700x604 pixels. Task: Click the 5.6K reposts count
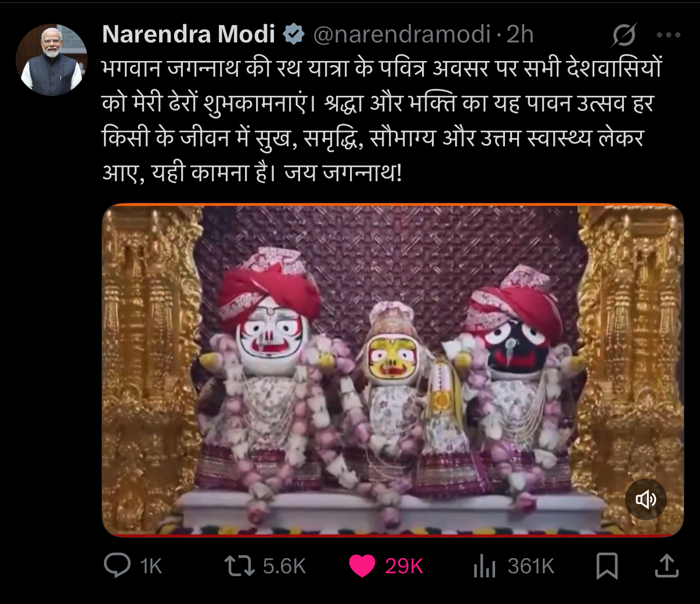(x=284, y=566)
